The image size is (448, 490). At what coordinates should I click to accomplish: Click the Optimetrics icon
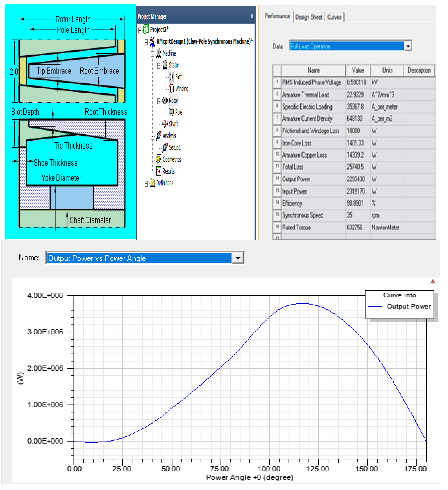pyautogui.click(x=159, y=159)
